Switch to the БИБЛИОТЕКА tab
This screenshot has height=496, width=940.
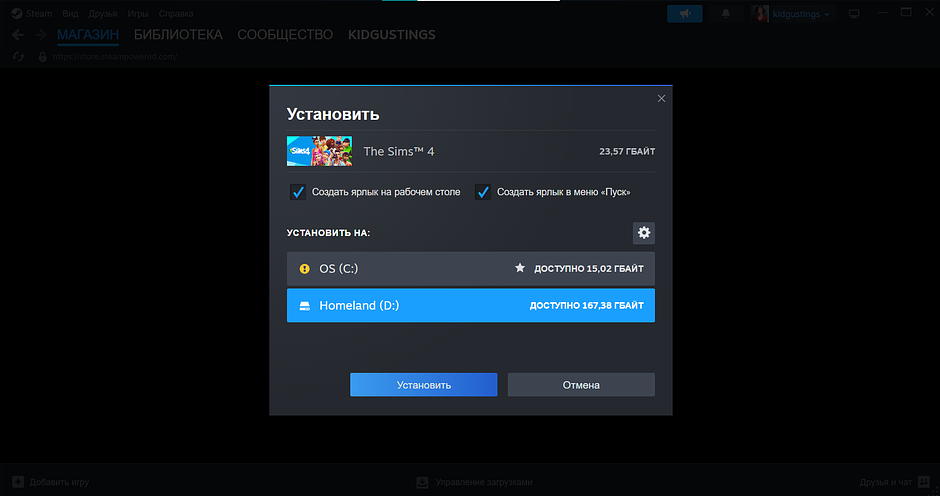(178, 35)
